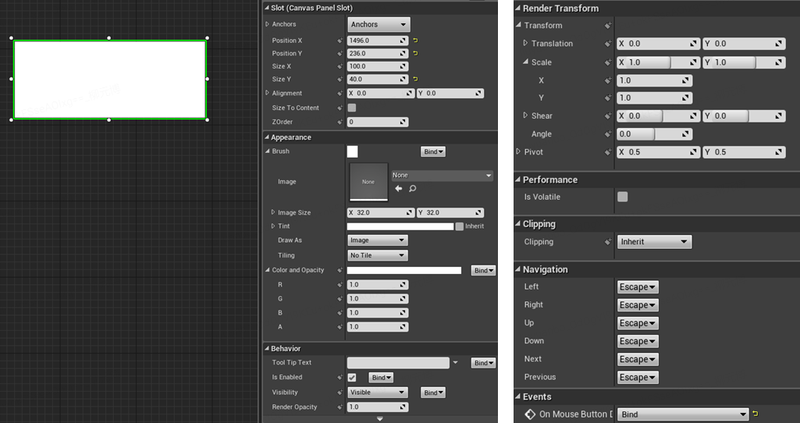Expand the Translation property row
Viewport: 800px width, 423px height.
pos(525,43)
